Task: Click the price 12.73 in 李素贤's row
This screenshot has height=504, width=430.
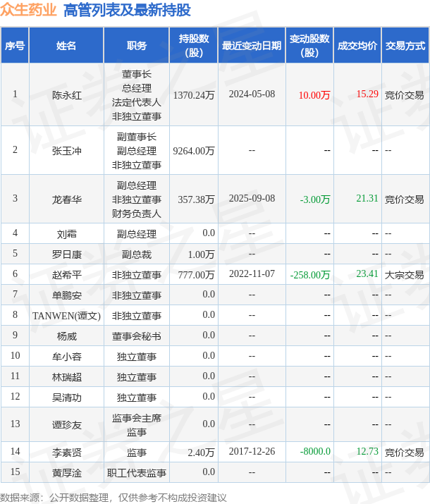Action: point(367,451)
